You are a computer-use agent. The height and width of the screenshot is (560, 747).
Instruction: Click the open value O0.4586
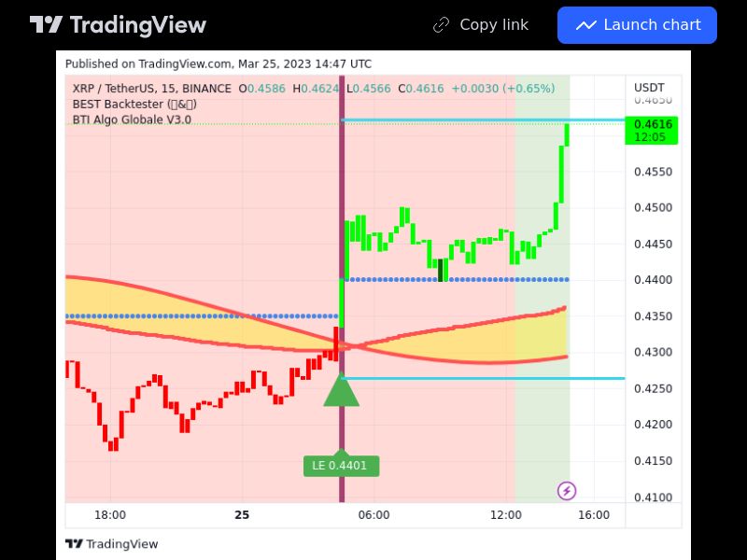click(x=262, y=89)
